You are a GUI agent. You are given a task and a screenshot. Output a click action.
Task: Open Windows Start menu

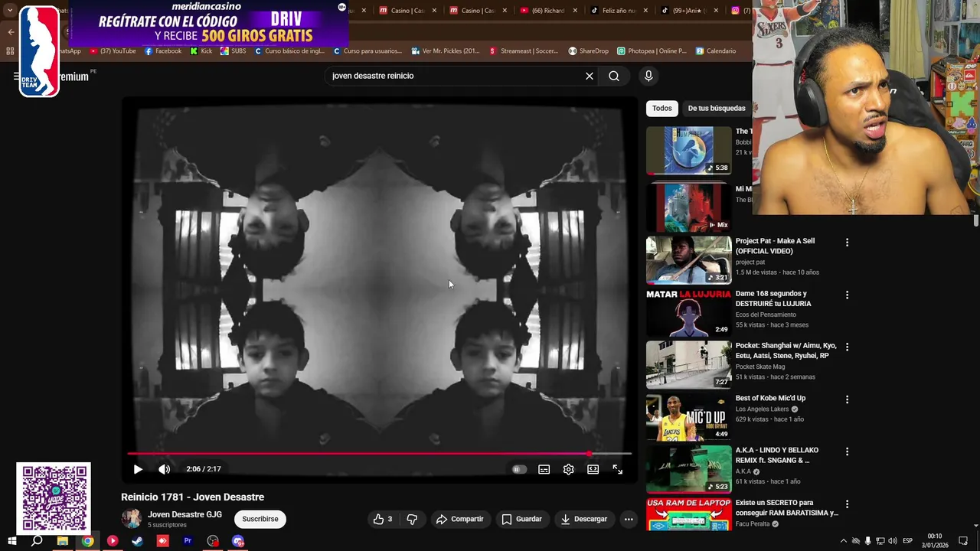(x=11, y=541)
